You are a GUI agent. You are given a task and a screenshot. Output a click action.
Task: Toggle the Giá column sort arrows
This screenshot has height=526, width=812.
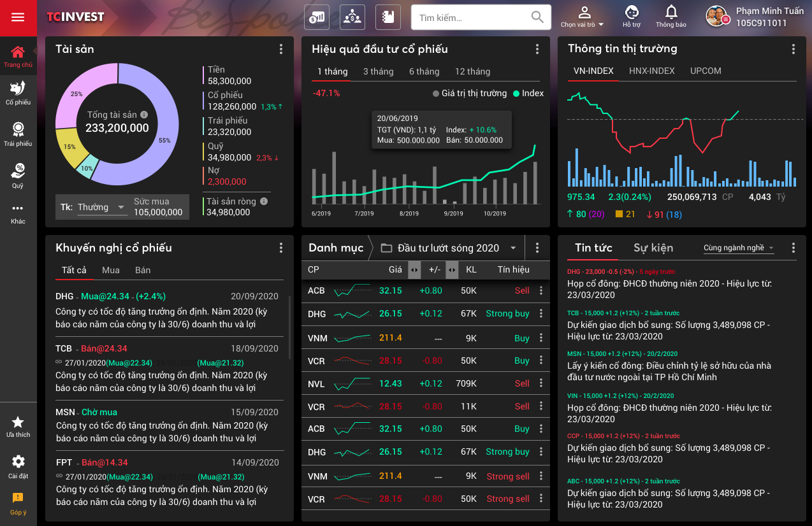tap(414, 270)
